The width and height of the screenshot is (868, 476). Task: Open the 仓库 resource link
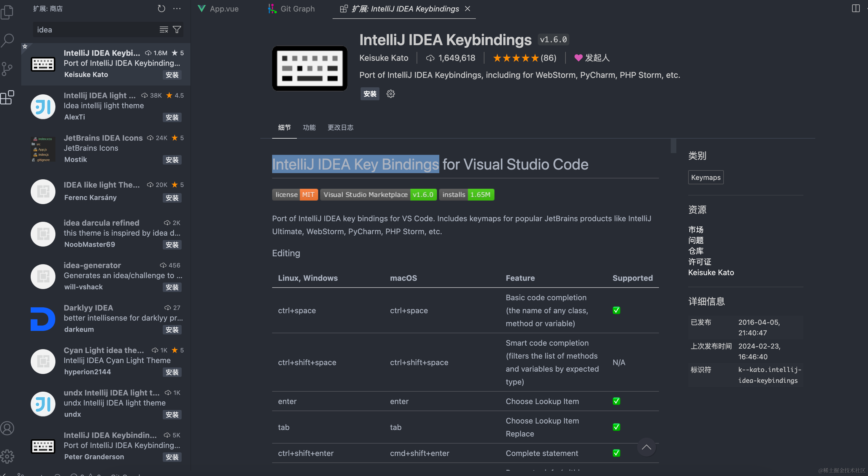click(x=696, y=251)
